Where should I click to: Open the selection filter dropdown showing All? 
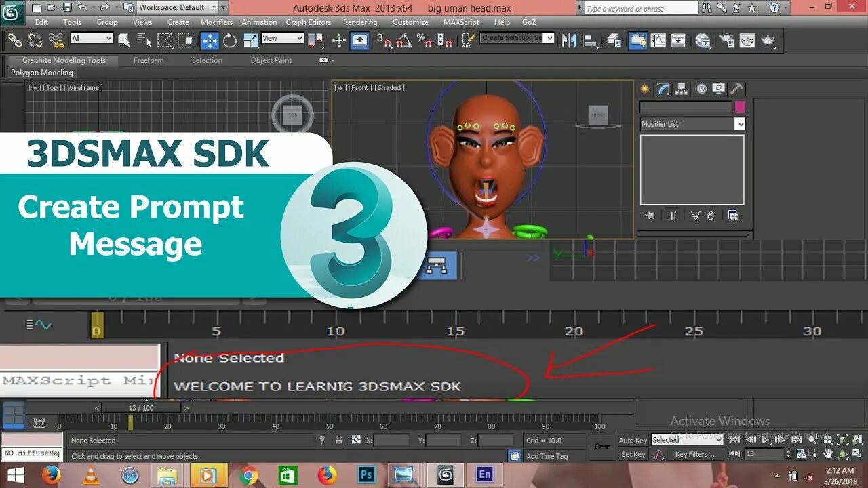click(92, 39)
